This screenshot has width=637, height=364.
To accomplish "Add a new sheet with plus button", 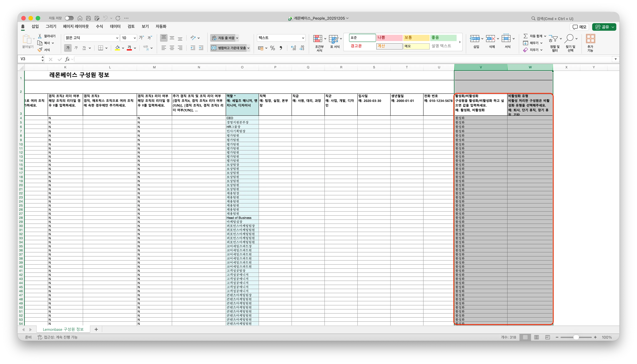I will 96,329.
